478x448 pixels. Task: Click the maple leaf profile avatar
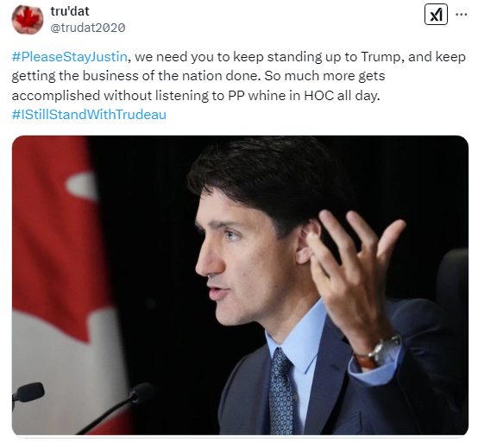pos(27,19)
